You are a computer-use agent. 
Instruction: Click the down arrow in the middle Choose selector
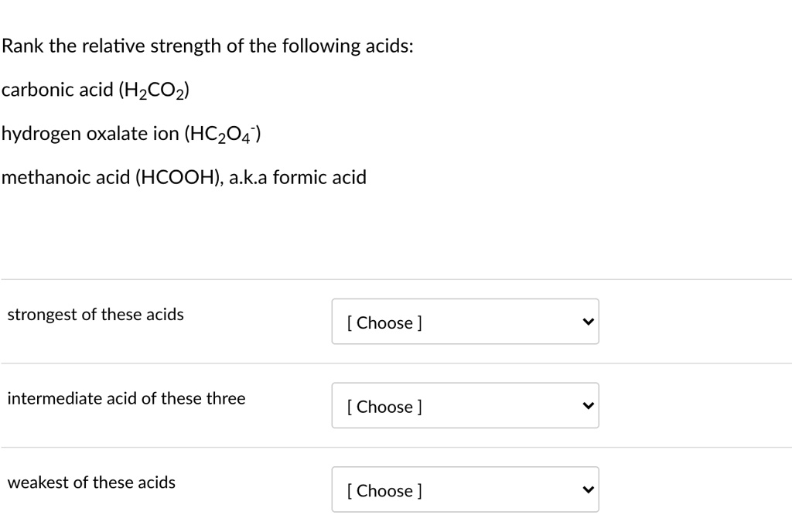(x=589, y=404)
